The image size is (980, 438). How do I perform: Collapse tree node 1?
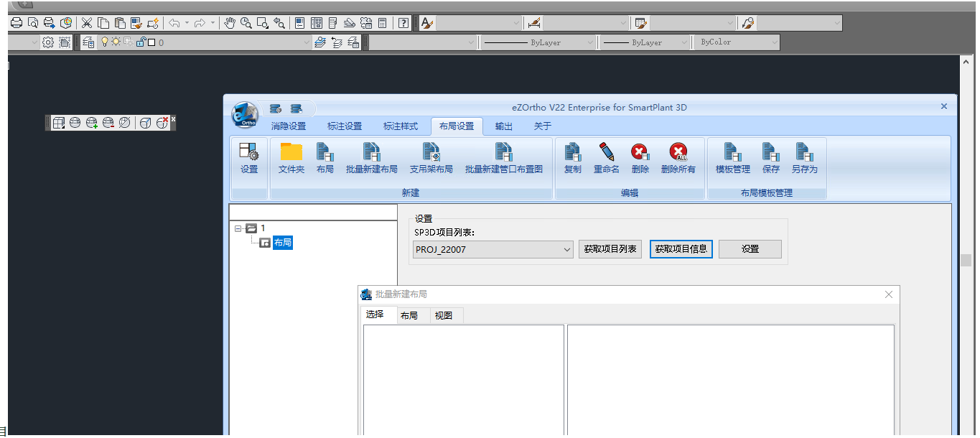click(238, 228)
